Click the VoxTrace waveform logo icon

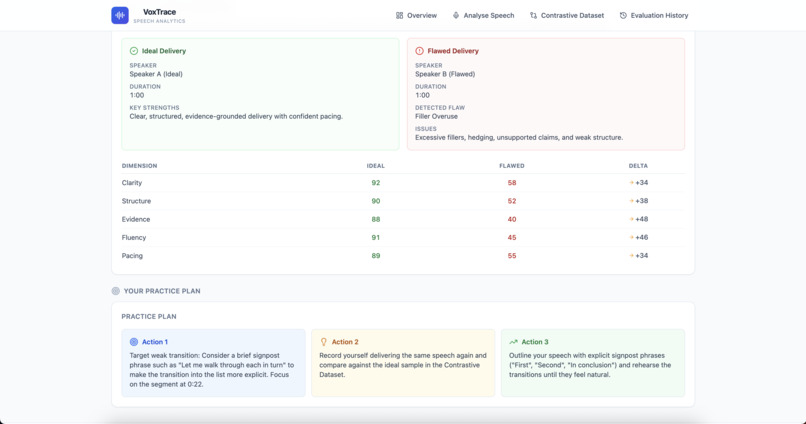tap(120, 15)
